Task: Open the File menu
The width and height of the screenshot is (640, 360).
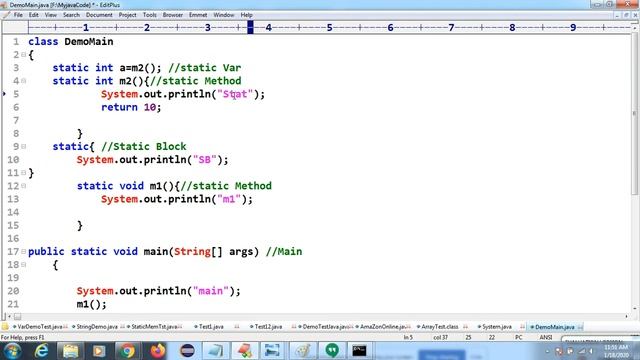Action: [x=18, y=15]
